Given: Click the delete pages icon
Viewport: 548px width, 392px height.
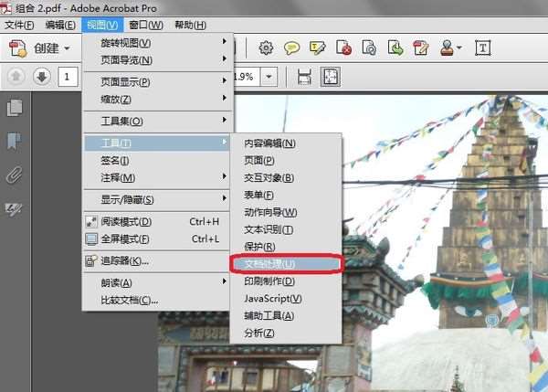Looking at the screenshot, I should point(343,48).
